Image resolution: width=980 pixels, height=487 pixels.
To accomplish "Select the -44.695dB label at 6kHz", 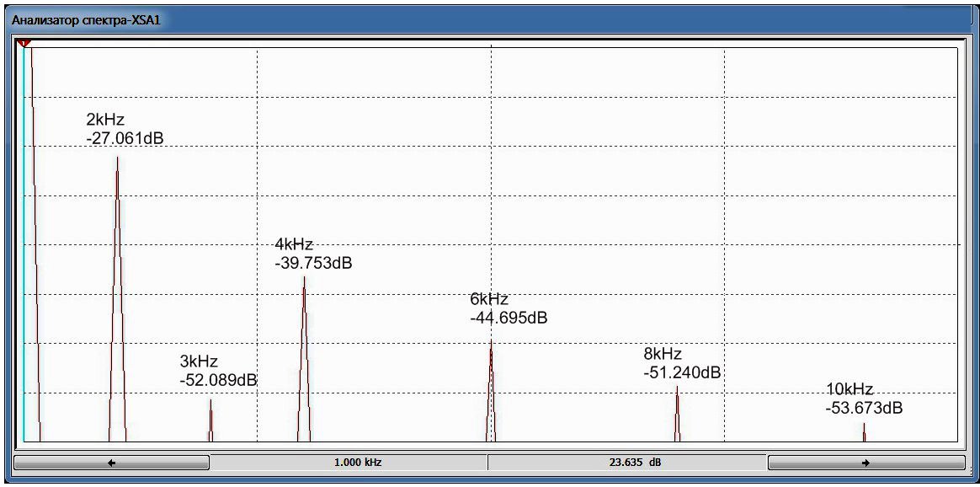I will tap(509, 318).
